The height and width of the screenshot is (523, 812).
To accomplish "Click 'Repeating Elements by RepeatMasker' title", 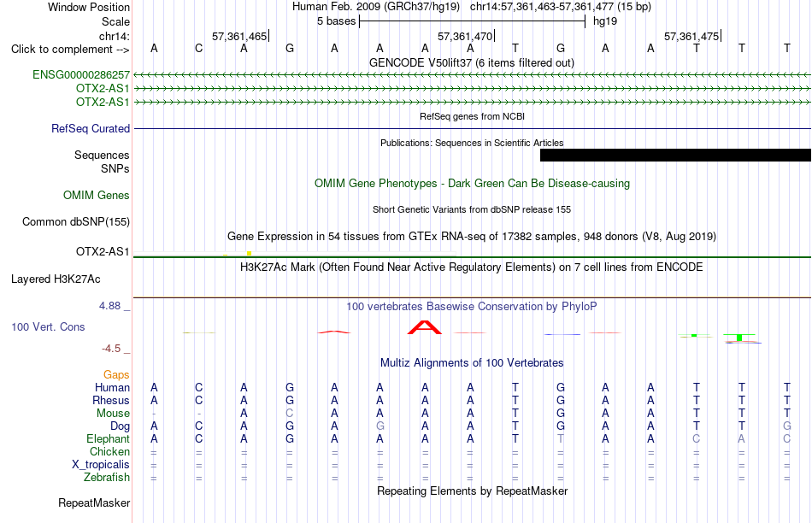I will click(x=473, y=491).
